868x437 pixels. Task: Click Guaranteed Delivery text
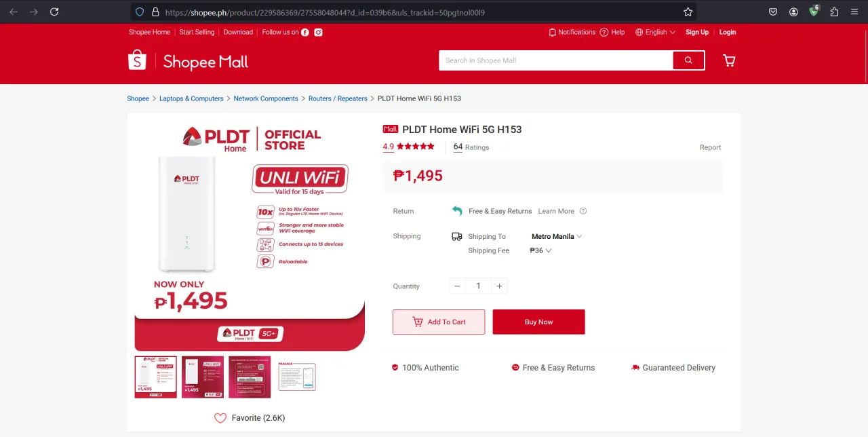pyautogui.click(x=679, y=368)
